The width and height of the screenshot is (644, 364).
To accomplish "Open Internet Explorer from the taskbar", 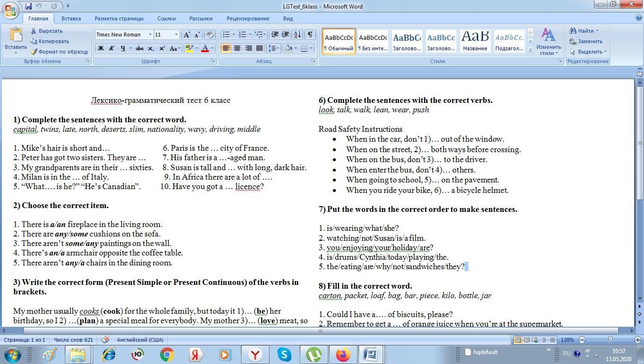I will (x=108, y=355).
